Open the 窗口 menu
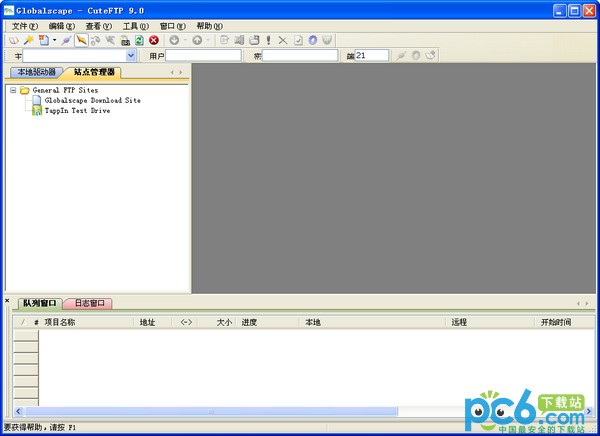Image resolution: width=600 pixels, height=436 pixels. click(x=173, y=26)
